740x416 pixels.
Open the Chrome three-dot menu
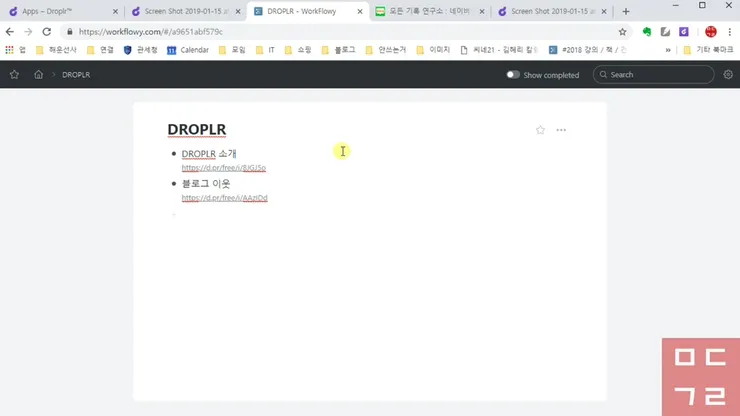tap(730, 32)
